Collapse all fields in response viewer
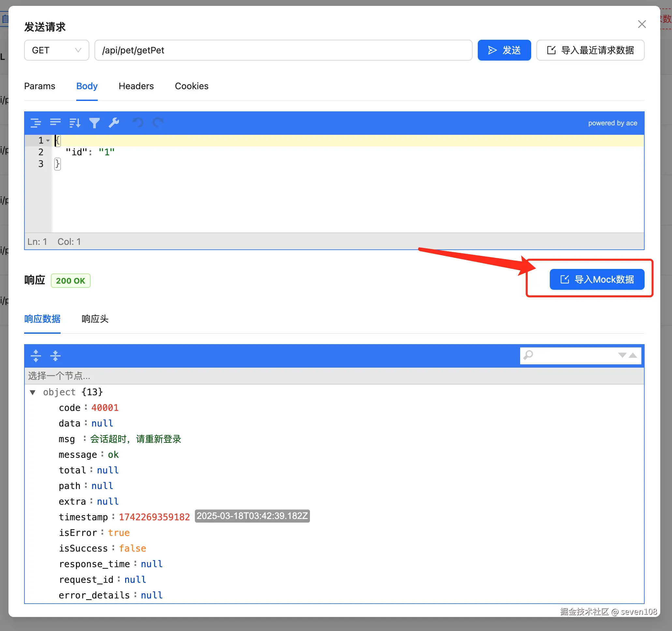This screenshot has height=631, width=672. tap(55, 356)
